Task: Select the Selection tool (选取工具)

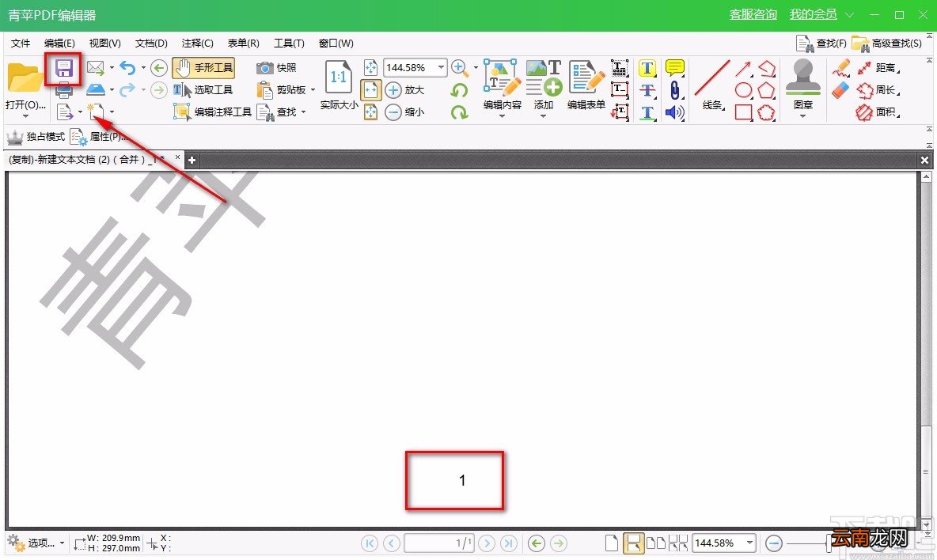Action: [203, 90]
